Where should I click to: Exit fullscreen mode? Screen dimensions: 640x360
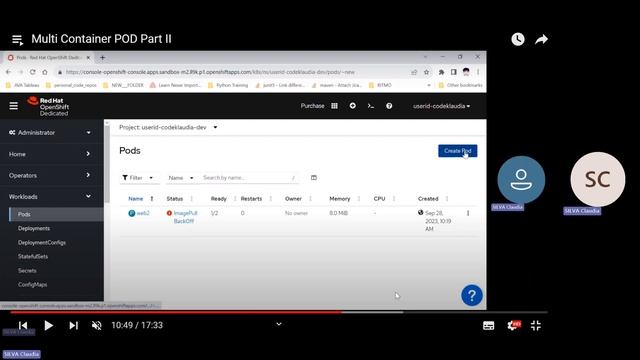pos(536,325)
